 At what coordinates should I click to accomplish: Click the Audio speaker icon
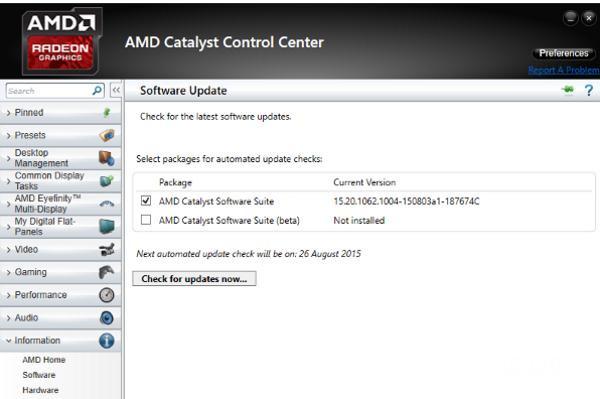pos(106,318)
